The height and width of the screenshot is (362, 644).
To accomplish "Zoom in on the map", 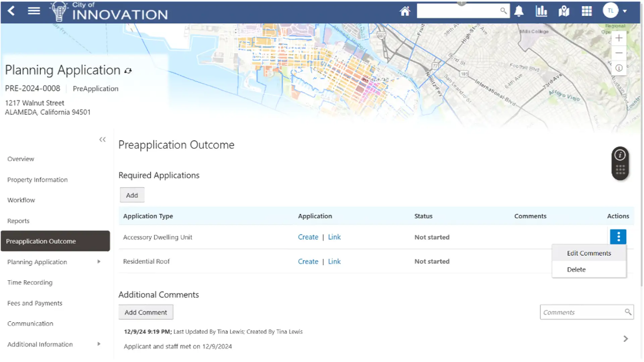I will [x=619, y=38].
